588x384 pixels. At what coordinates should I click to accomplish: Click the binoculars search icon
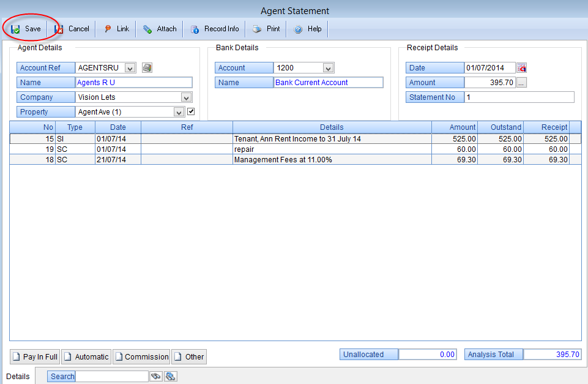point(156,376)
